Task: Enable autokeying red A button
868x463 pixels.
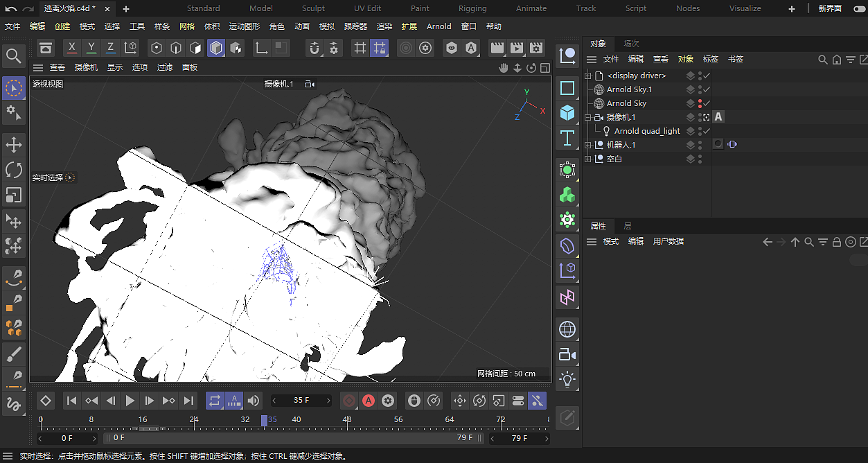Action: coord(369,401)
